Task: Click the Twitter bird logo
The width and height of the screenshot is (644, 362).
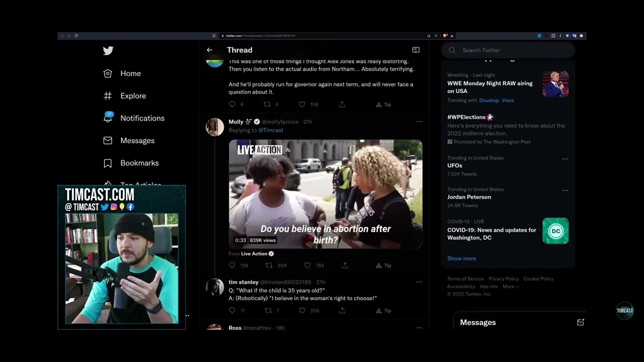Action: (x=108, y=50)
